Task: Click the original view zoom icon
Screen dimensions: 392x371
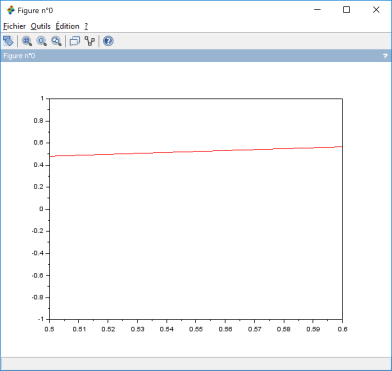Action: [42, 41]
